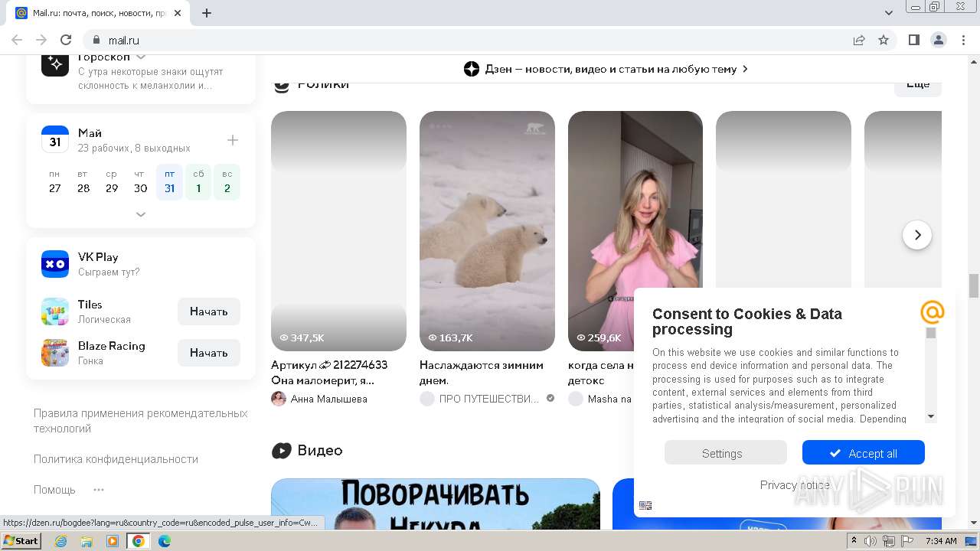Open the 347,5K views clip card
Image resolution: width=980 pixels, height=551 pixels.
pos(338,231)
